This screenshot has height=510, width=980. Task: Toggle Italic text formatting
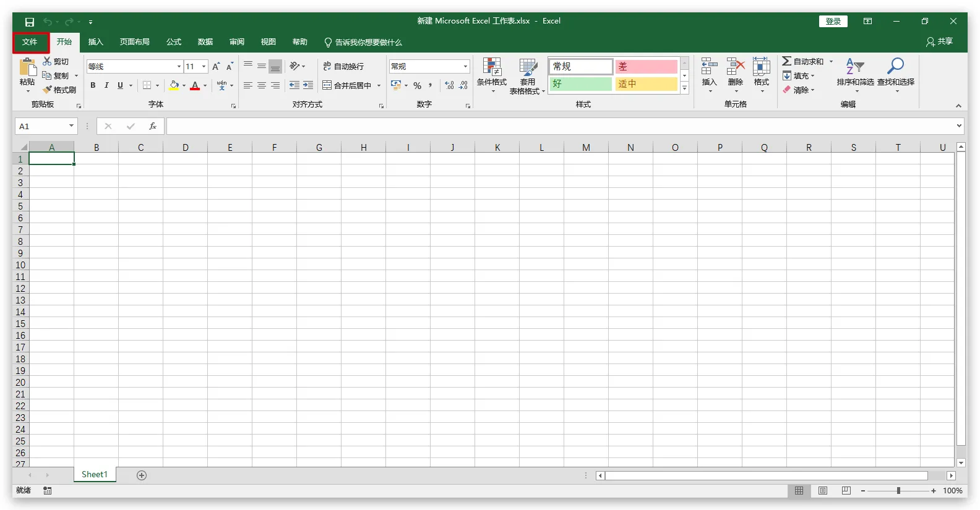[106, 85]
